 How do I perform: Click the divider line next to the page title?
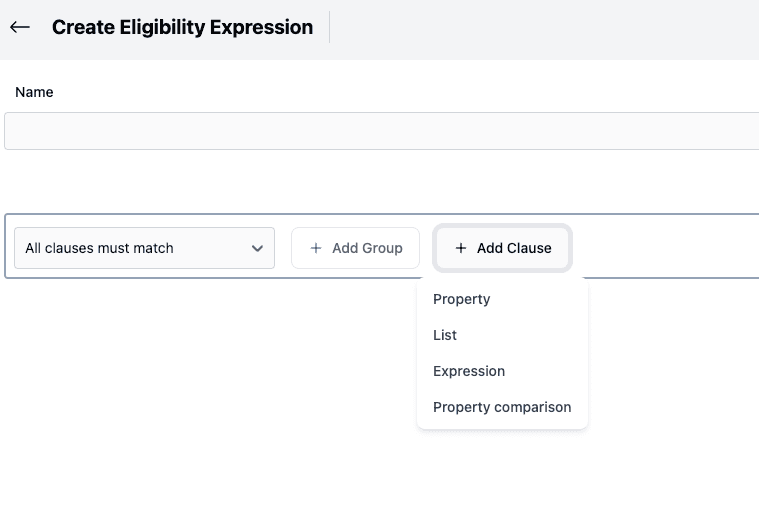pos(329,27)
